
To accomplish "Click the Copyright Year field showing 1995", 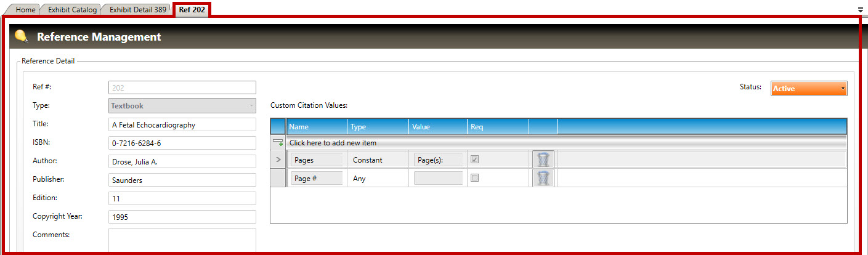I will (182, 217).
